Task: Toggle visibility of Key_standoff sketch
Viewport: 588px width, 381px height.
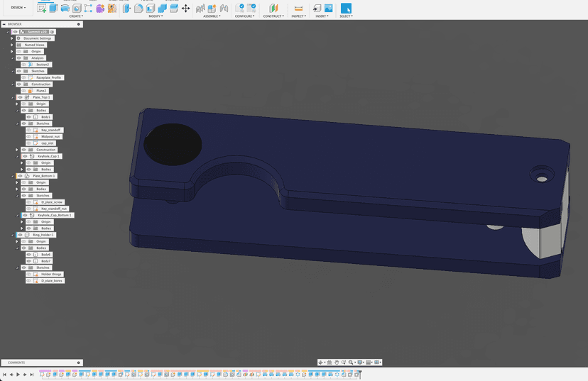Action: (x=29, y=130)
